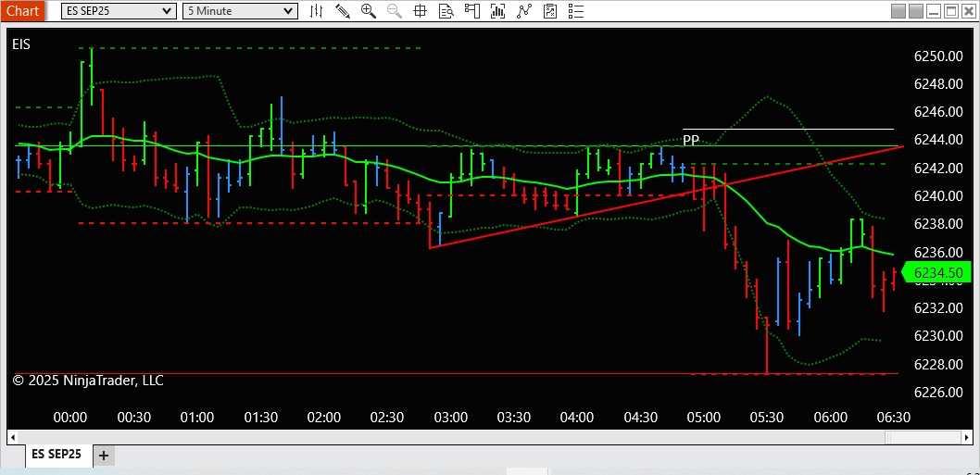The width and height of the screenshot is (980, 475).
Task: Click the 6230.00 price axis label
Action: click(938, 336)
